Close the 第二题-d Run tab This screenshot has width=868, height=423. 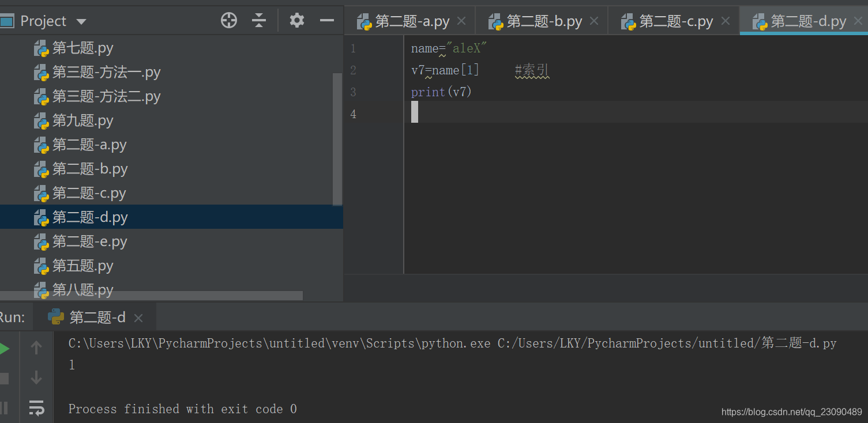click(x=138, y=318)
